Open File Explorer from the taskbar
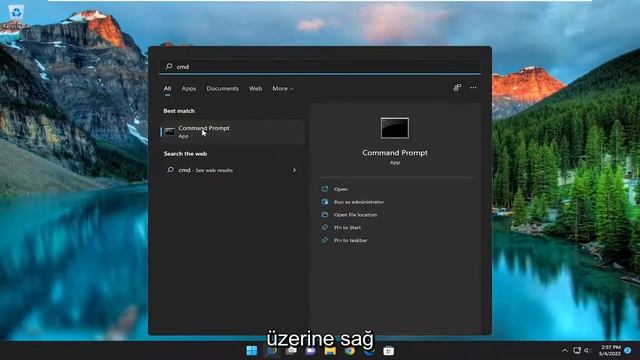The width and height of the screenshot is (640, 360). [330, 351]
